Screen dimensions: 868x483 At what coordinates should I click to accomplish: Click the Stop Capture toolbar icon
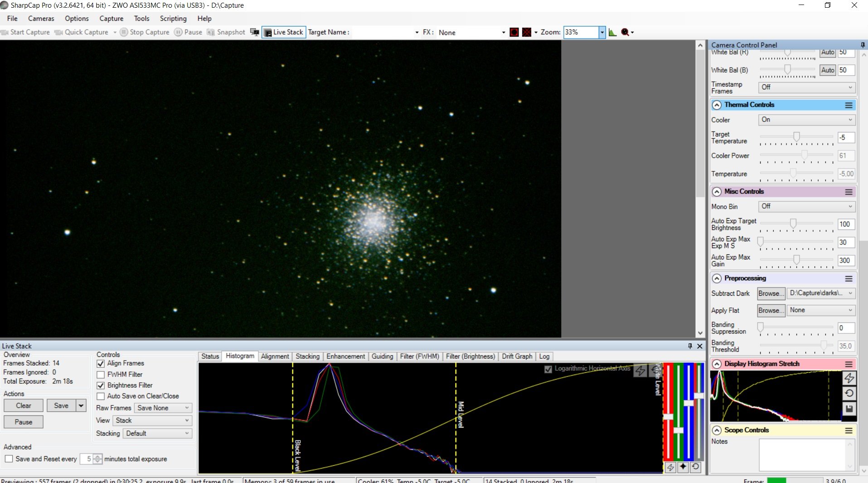click(x=124, y=32)
